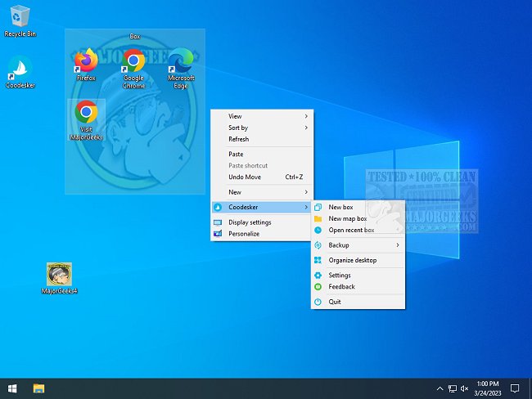This screenshot has width=532, height=399.
Task: Click the green Feedback icon
Action: click(x=318, y=287)
